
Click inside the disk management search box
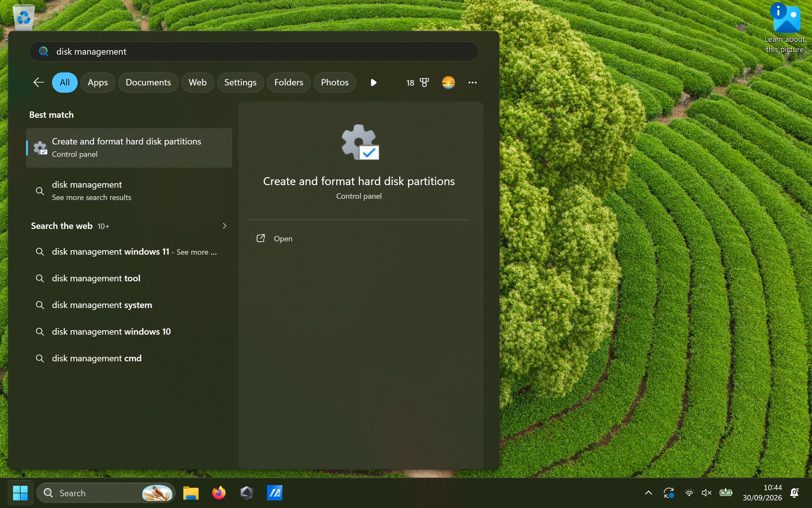[254, 51]
